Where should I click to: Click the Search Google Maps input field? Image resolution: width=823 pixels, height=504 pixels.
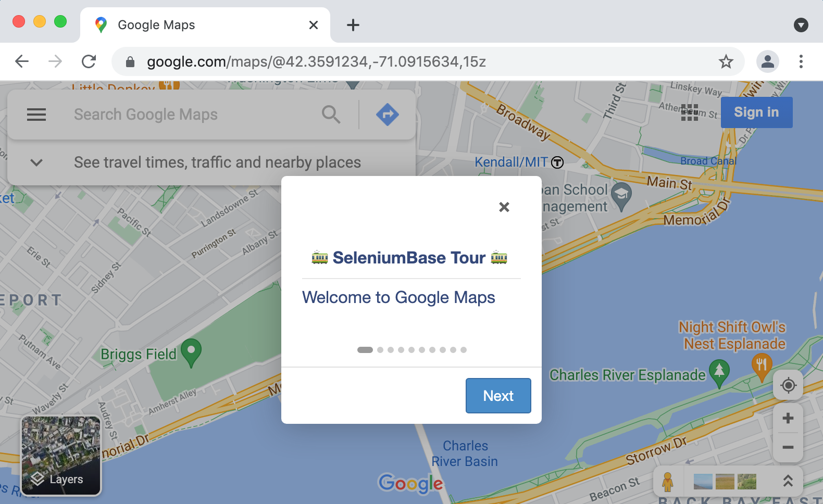(193, 115)
